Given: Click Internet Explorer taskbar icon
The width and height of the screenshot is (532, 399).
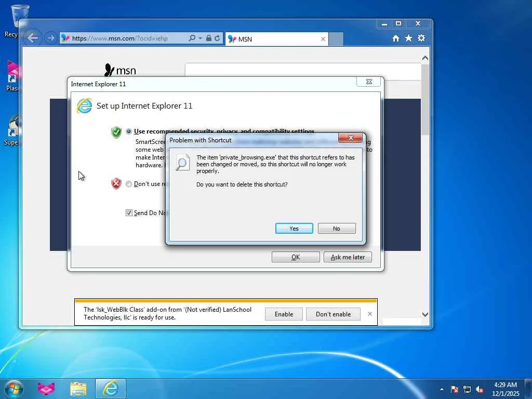Looking at the screenshot, I should click(x=111, y=389).
